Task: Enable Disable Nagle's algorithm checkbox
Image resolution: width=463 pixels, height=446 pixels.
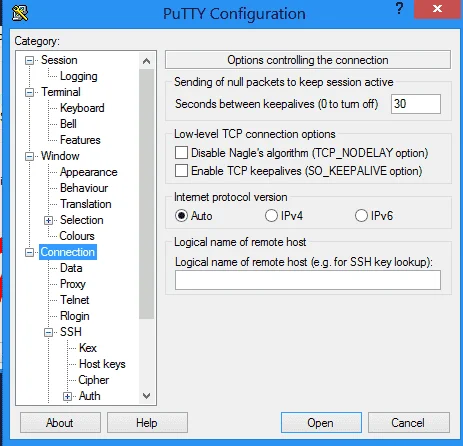Action: pos(181,153)
